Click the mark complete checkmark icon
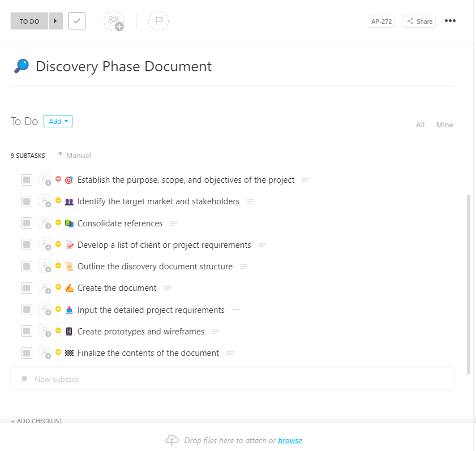Image resolution: width=476 pixels, height=451 pixels. tap(76, 20)
